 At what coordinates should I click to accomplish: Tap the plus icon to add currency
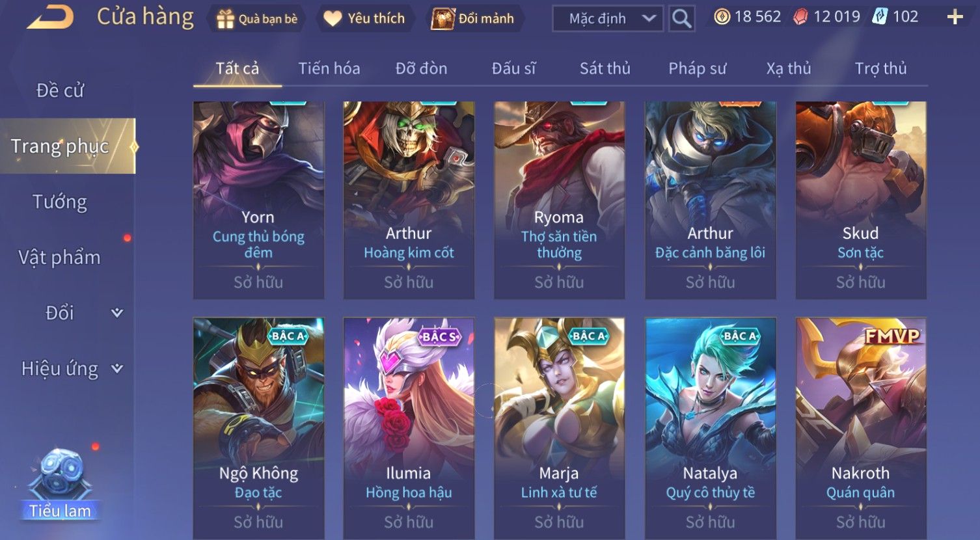coord(955,18)
